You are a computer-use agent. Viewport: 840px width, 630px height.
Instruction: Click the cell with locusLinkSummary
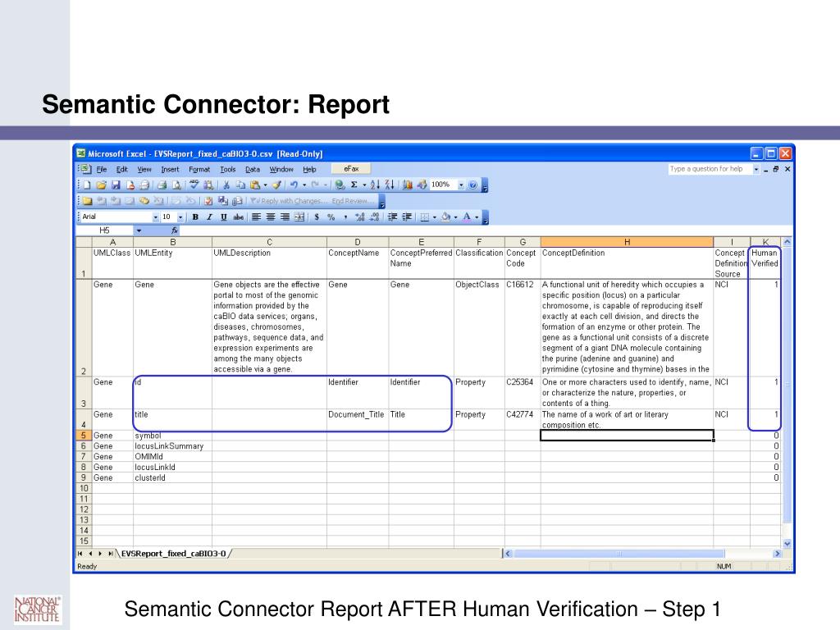pyautogui.click(x=172, y=445)
